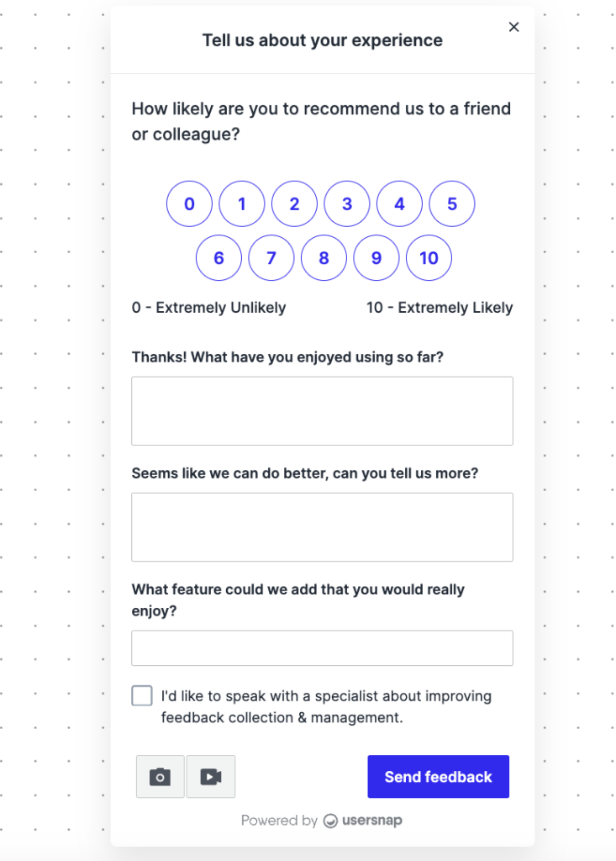Choose score 8 on the scale
The image size is (616, 861).
(x=324, y=257)
